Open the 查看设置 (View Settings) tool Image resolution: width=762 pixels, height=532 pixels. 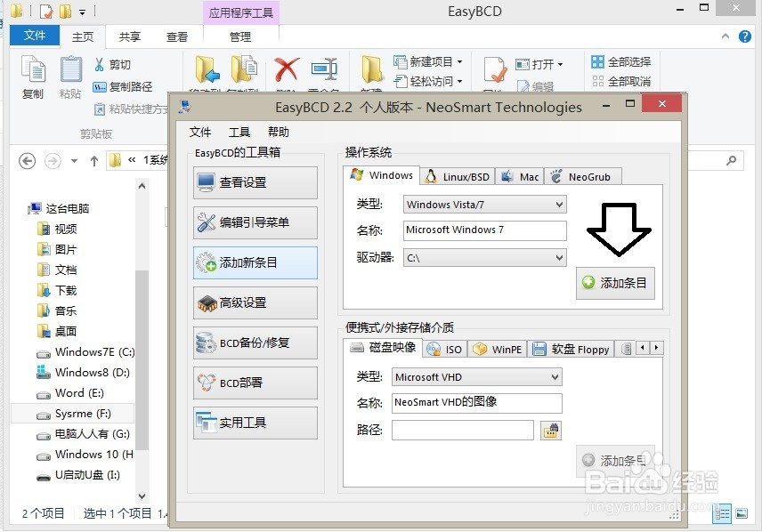click(x=255, y=183)
